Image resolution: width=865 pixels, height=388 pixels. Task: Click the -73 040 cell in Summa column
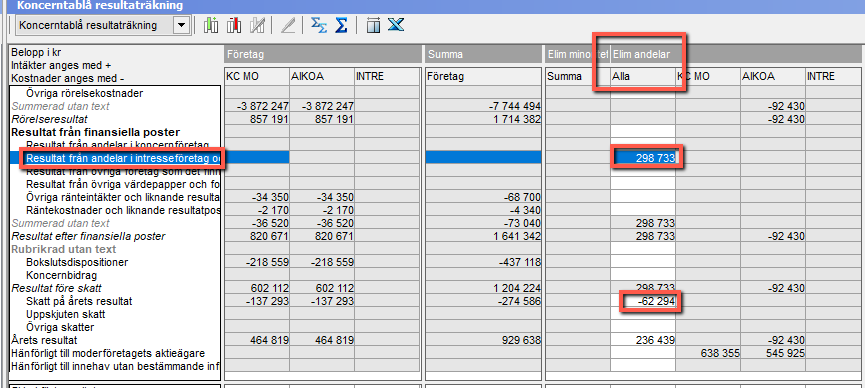tap(483, 223)
